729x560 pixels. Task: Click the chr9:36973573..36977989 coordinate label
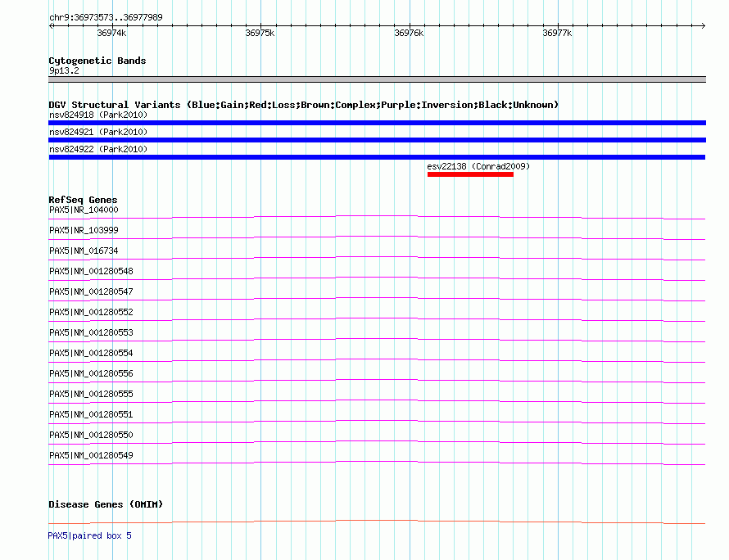tap(106, 18)
